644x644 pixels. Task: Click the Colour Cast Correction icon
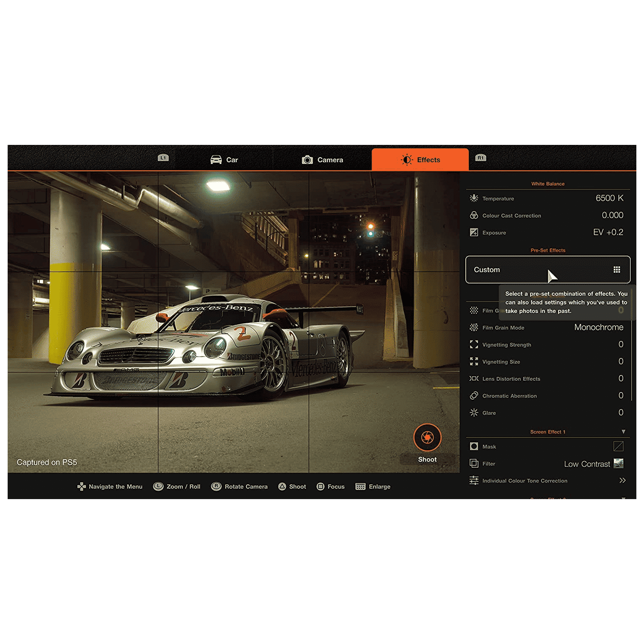474,215
